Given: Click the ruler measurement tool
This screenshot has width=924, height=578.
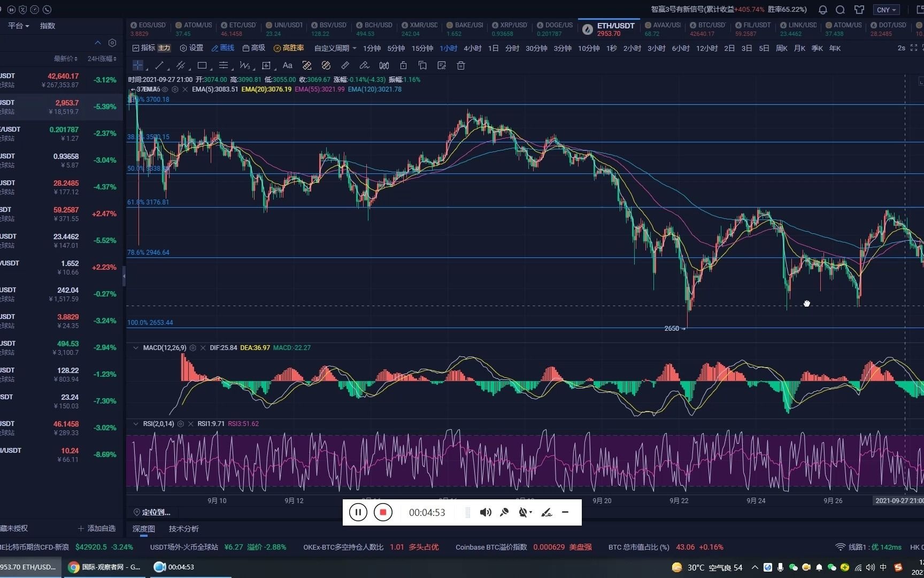Looking at the screenshot, I should tap(345, 65).
